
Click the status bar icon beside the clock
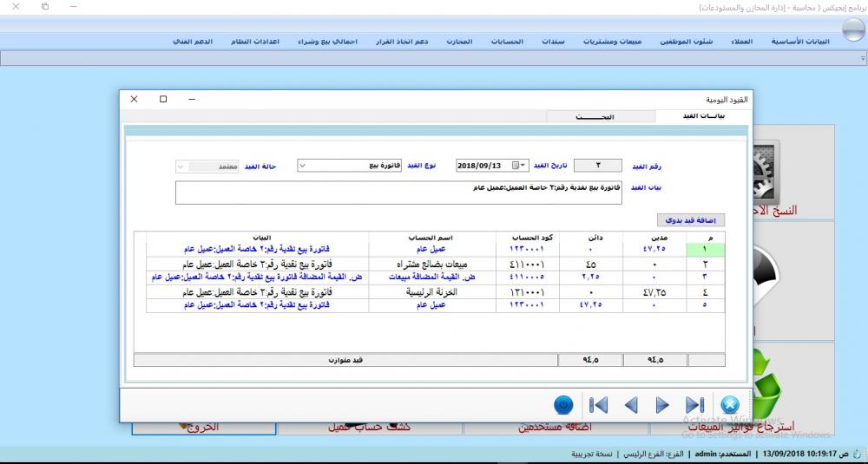point(857,454)
